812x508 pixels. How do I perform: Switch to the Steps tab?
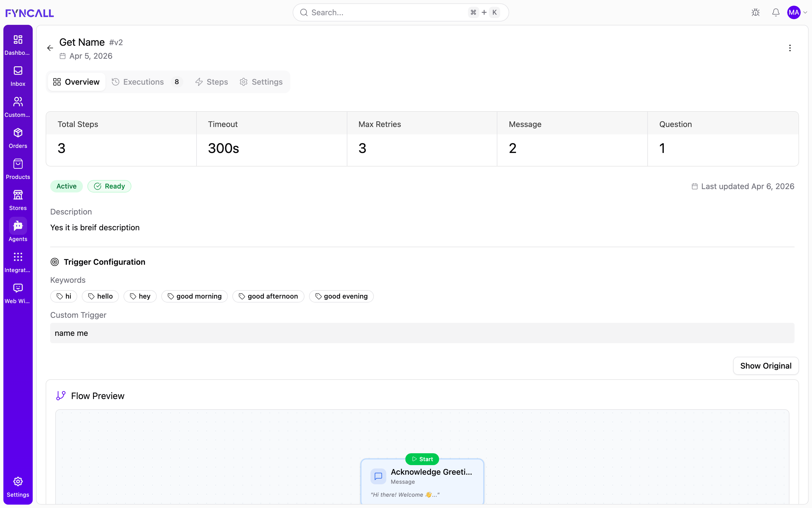tap(212, 82)
